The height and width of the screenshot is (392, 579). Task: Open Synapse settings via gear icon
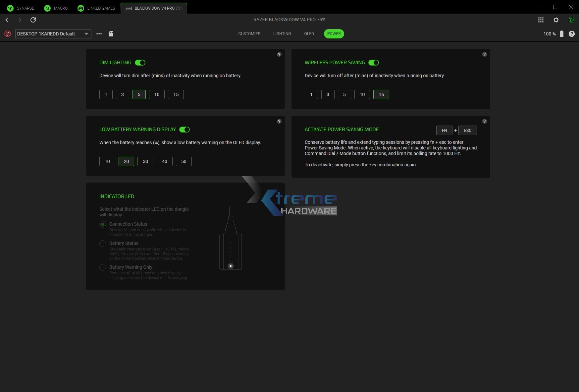pos(556,20)
